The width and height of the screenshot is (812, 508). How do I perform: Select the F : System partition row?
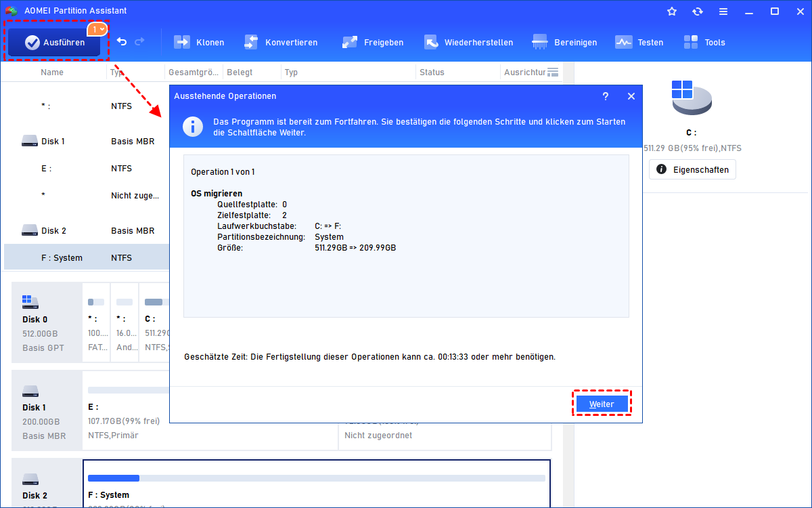86,257
